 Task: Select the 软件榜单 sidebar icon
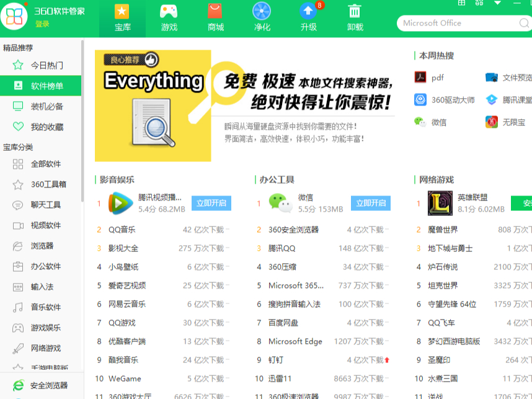[18, 86]
